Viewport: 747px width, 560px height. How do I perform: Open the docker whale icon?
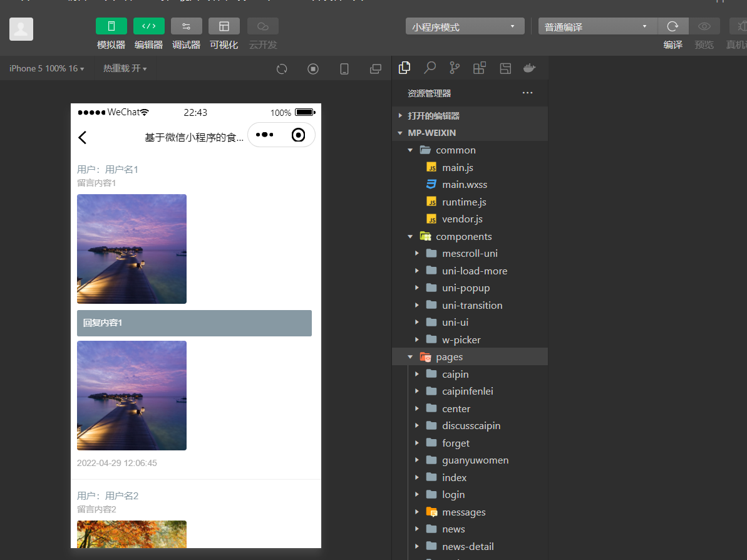(530, 68)
